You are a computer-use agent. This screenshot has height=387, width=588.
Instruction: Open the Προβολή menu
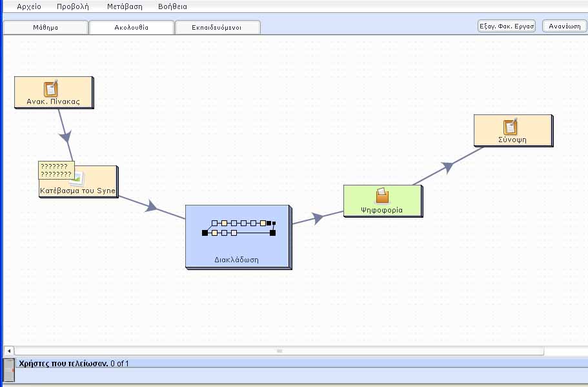pyautogui.click(x=72, y=6)
